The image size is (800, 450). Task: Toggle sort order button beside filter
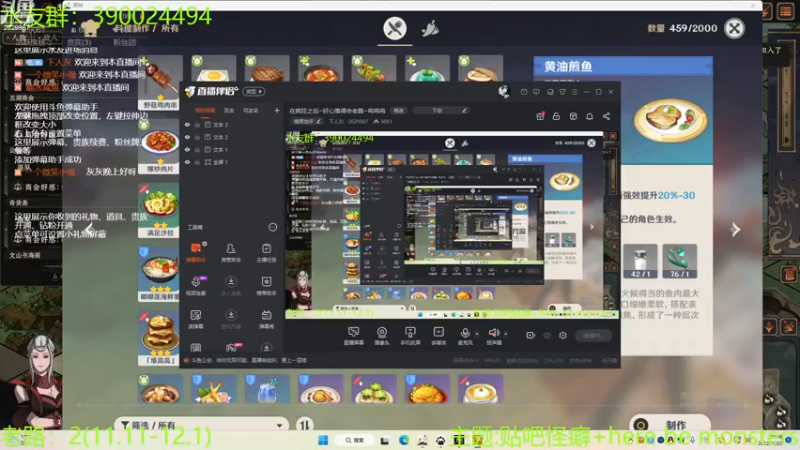click(x=305, y=425)
